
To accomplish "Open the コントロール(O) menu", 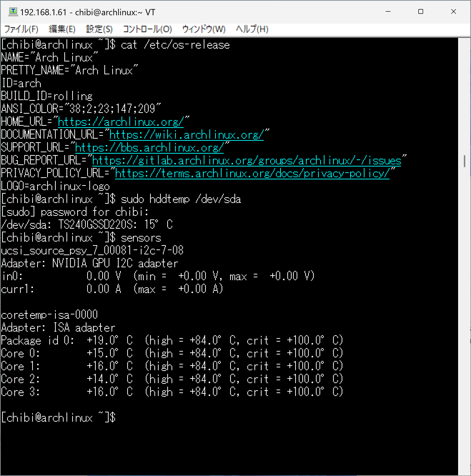I will pyautogui.click(x=147, y=29).
